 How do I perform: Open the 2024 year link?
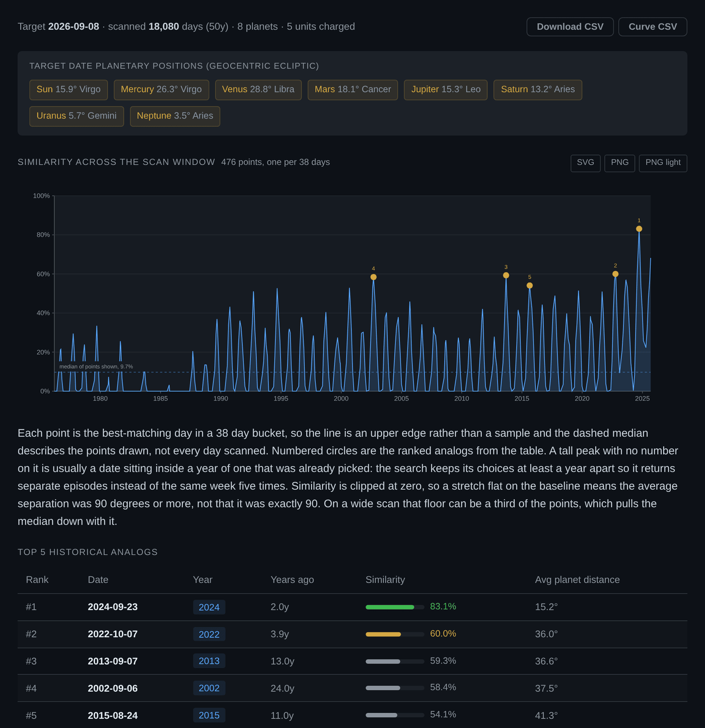click(209, 607)
